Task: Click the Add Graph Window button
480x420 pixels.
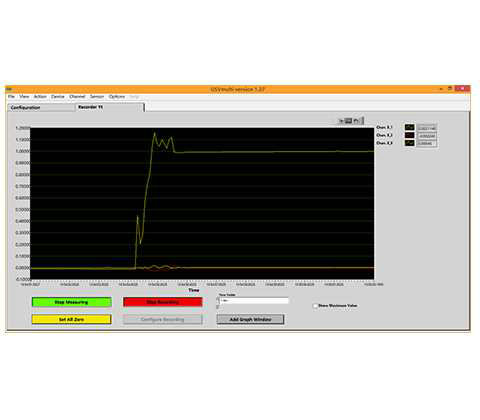Action: pos(250,319)
